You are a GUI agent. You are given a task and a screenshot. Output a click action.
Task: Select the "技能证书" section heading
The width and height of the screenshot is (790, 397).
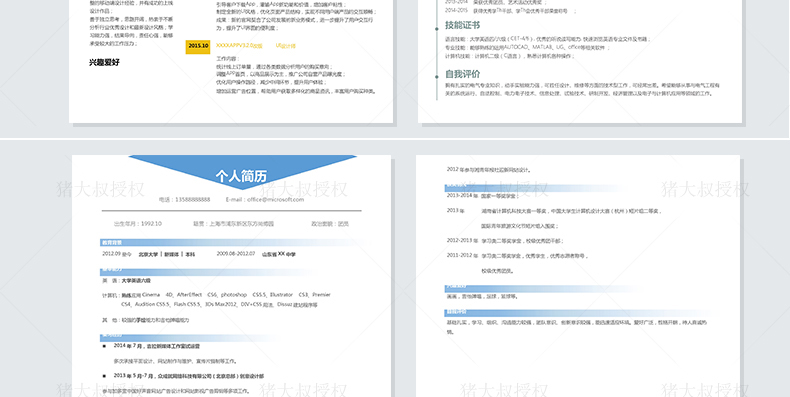(x=463, y=25)
